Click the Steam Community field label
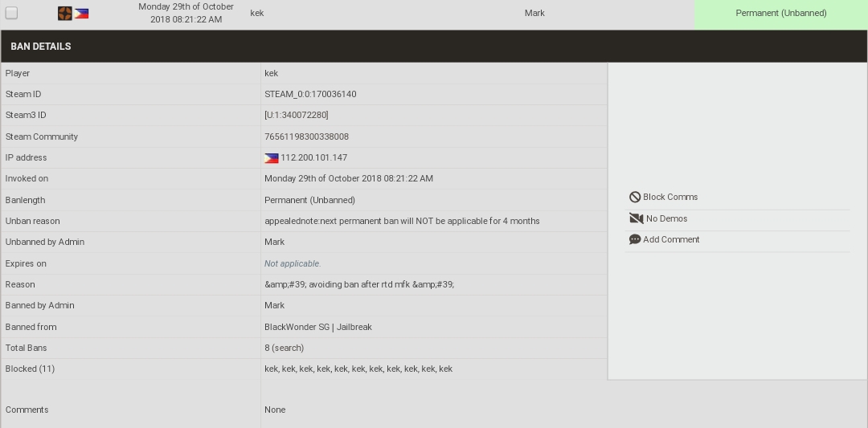Screen dimensions: 868x428 pos(42,137)
